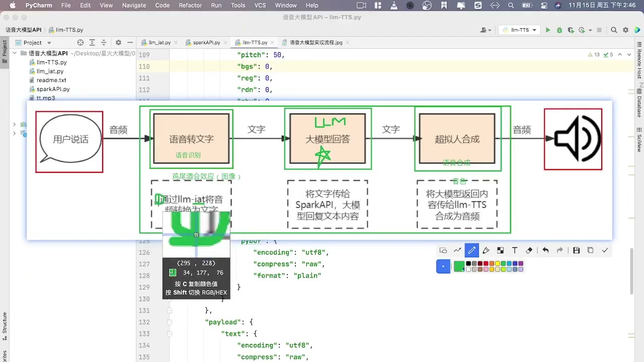Select the text annotation tool

[515, 250]
